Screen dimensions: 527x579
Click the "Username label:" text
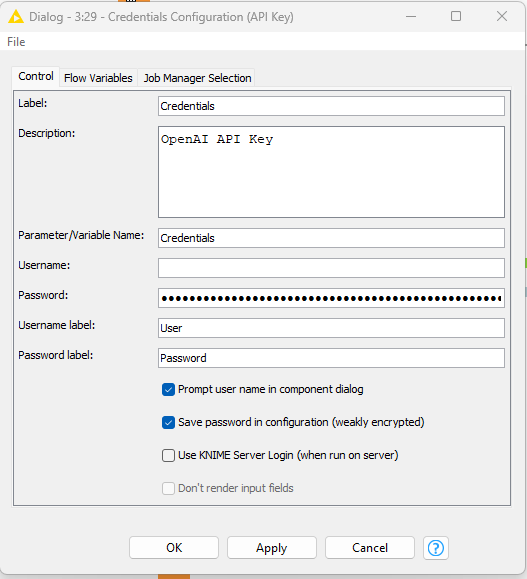click(57, 325)
